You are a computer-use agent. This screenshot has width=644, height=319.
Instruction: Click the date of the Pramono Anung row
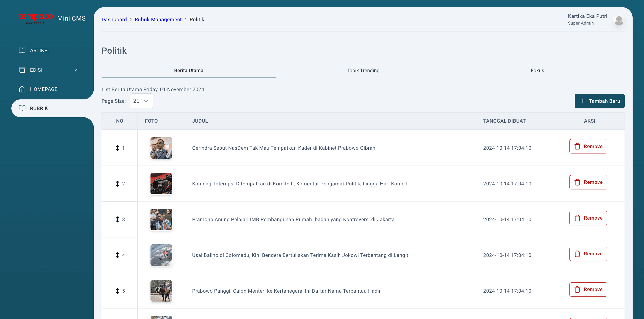(507, 219)
